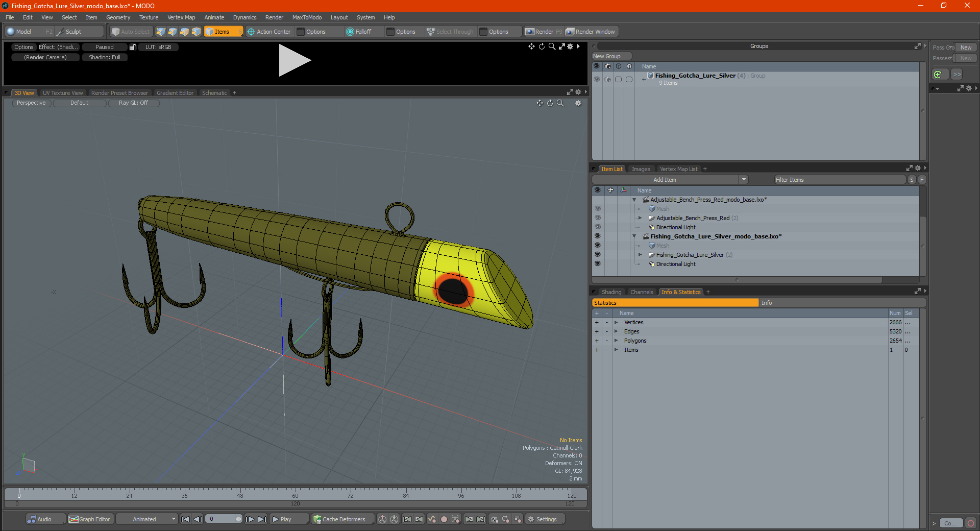Click the Perspective view button
The height and width of the screenshot is (531, 980).
[x=31, y=103]
